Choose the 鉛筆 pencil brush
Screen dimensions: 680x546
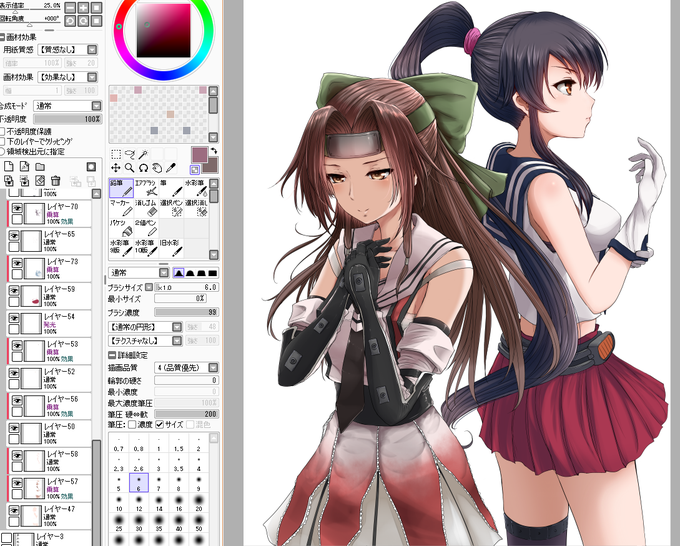121,188
